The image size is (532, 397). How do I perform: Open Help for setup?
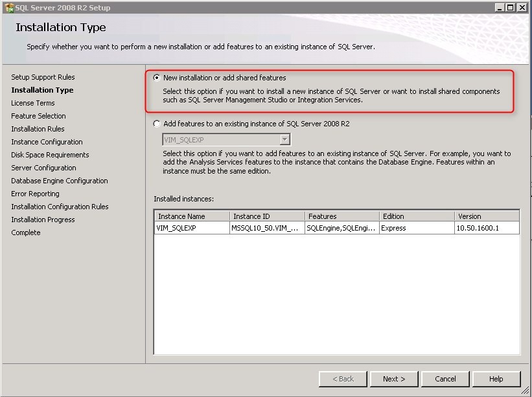tap(496, 379)
